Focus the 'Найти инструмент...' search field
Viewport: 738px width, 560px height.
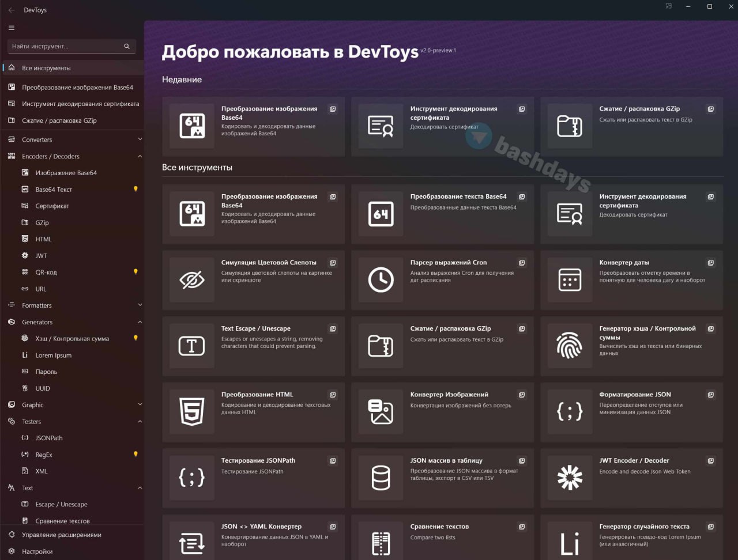coord(72,46)
